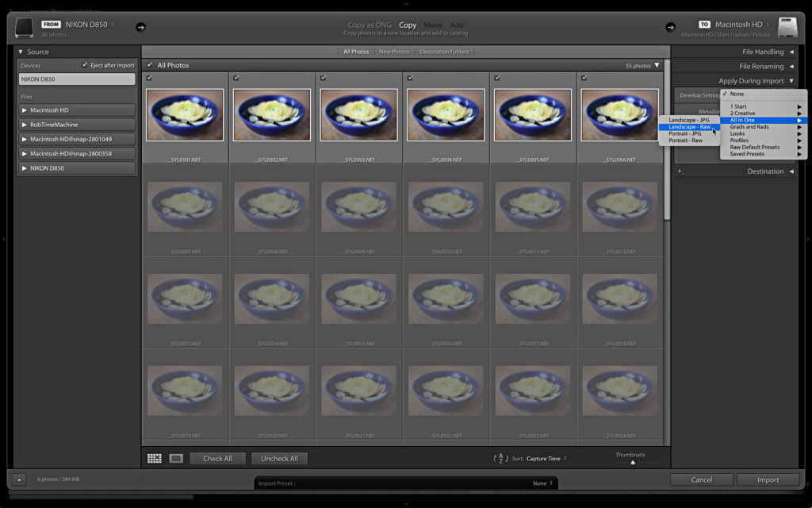
Task: Switch to the New Photos tab
Action: [x=394, y=52]
